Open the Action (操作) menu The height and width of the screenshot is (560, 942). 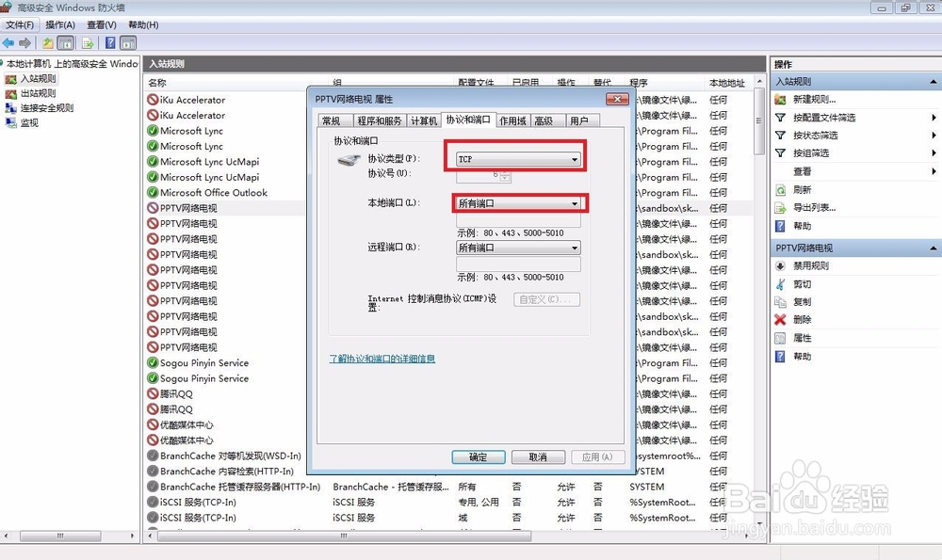(x=60, y=24)
